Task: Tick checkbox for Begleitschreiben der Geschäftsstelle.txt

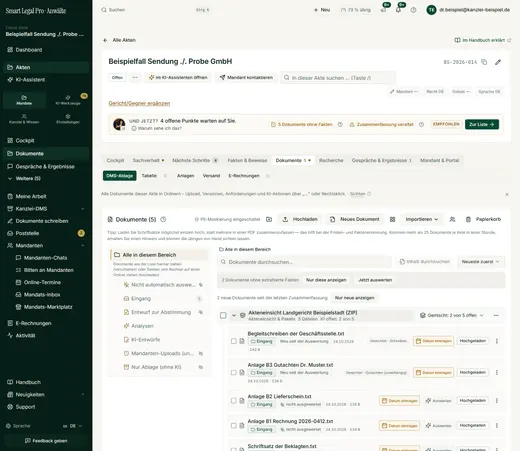Action: coord(234,341)
